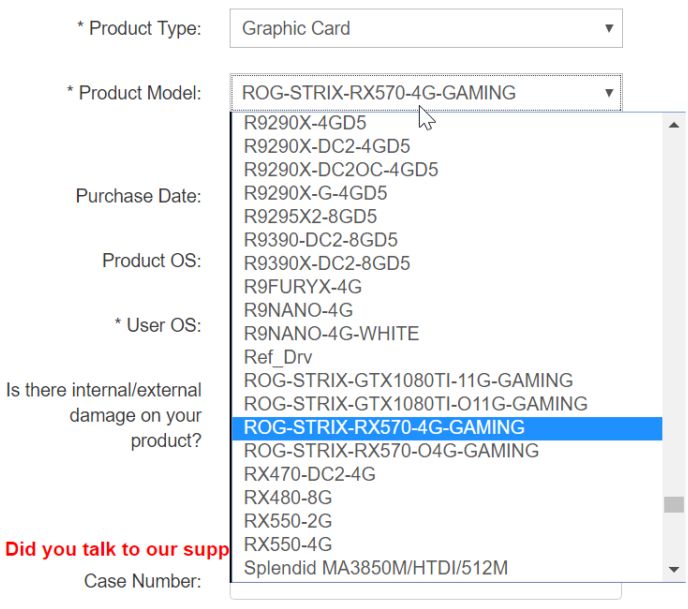Click the list scroll up arrow

click(675, 123)
